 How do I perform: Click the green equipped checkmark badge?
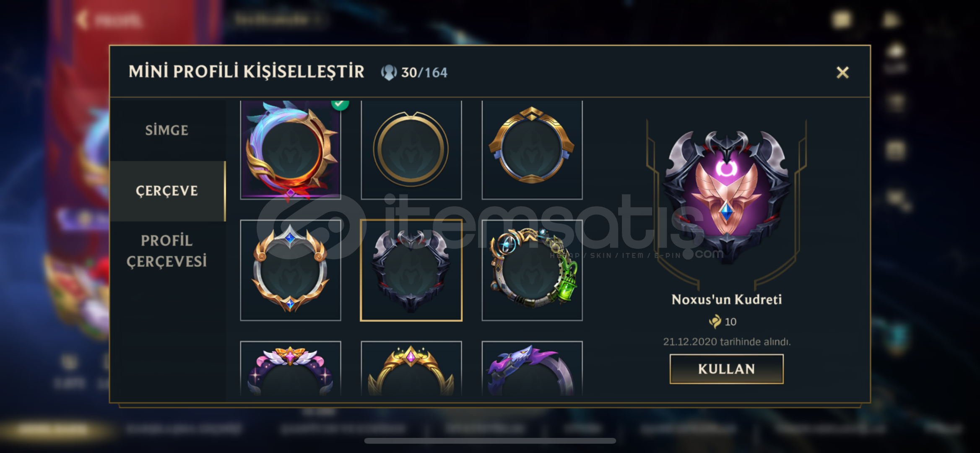coord(340,104)
